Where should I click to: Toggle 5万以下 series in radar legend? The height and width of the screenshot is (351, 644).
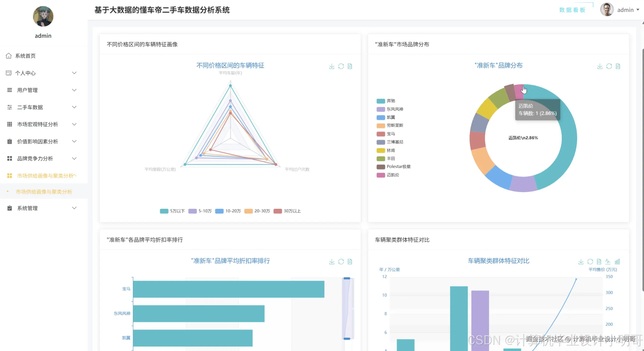172,211
